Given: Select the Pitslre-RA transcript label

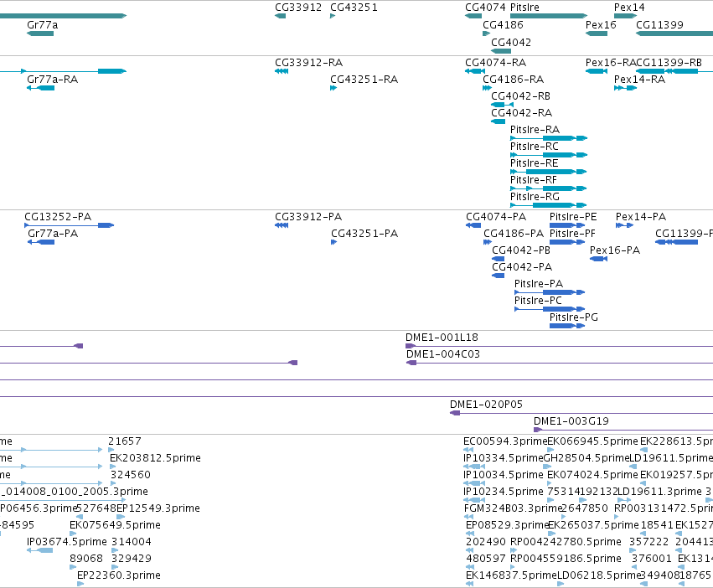Looking at the screenshot, I should pyautogui.click(x=535, y=130).
